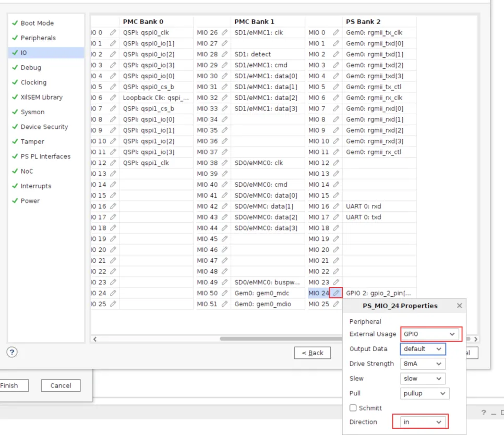Viewport: 504px width, 435px height.
Task: Click the help question mark icon
Action: click(x=12, y=352)
